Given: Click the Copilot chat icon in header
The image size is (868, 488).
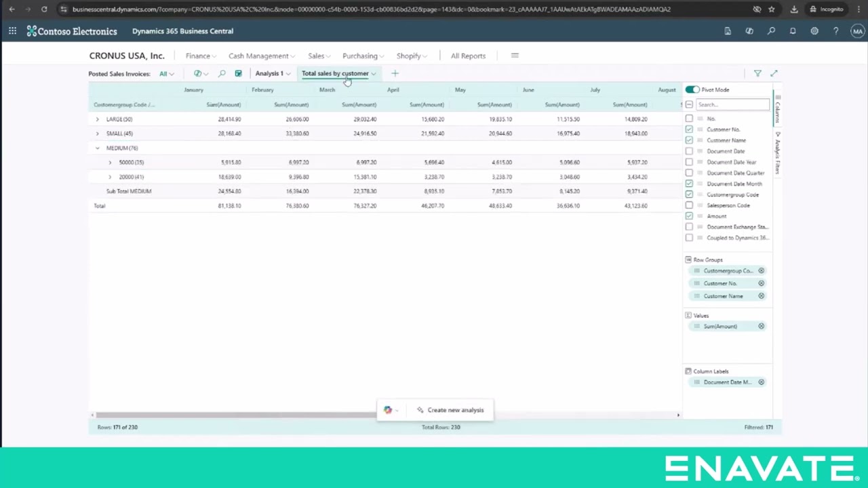Looking at the screenshot, I should point(749,31).
